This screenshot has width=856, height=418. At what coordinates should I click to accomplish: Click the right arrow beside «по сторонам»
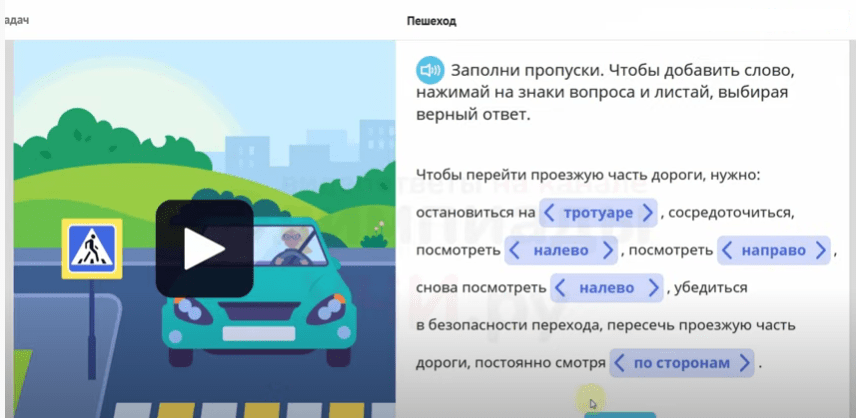[744, 363]
